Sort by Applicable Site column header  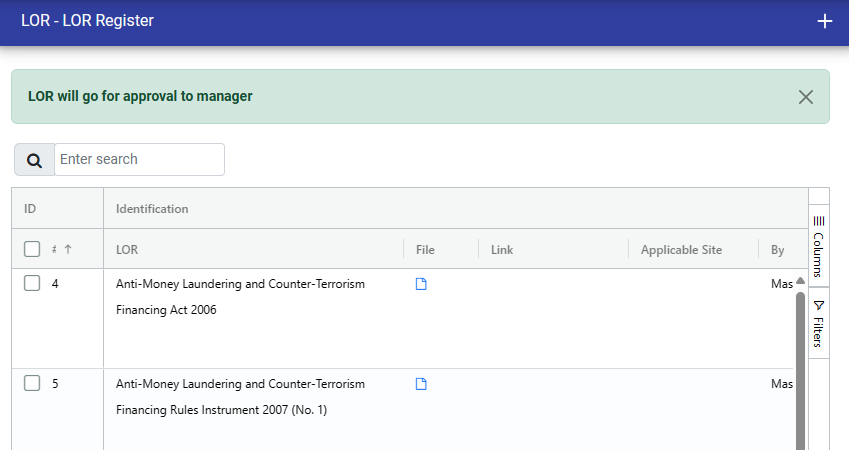click(x=681, y=249)
